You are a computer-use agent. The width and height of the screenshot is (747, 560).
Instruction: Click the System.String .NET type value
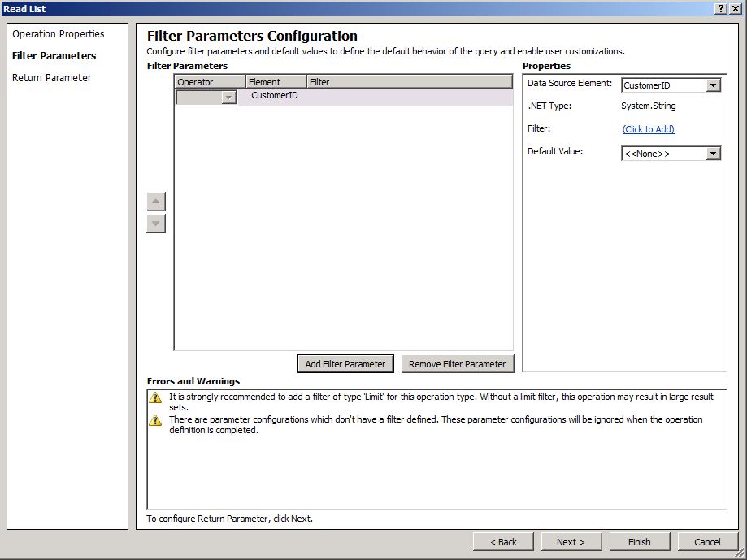649,106
